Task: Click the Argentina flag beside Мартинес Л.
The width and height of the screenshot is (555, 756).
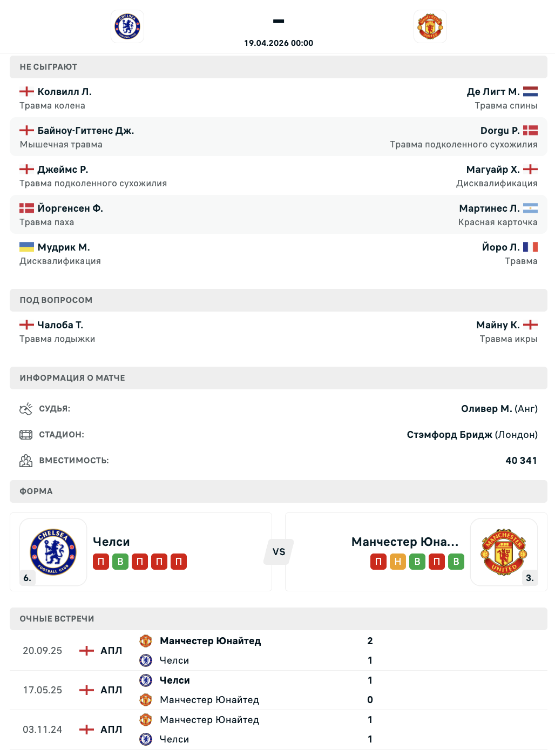Action: coord(530,208)
